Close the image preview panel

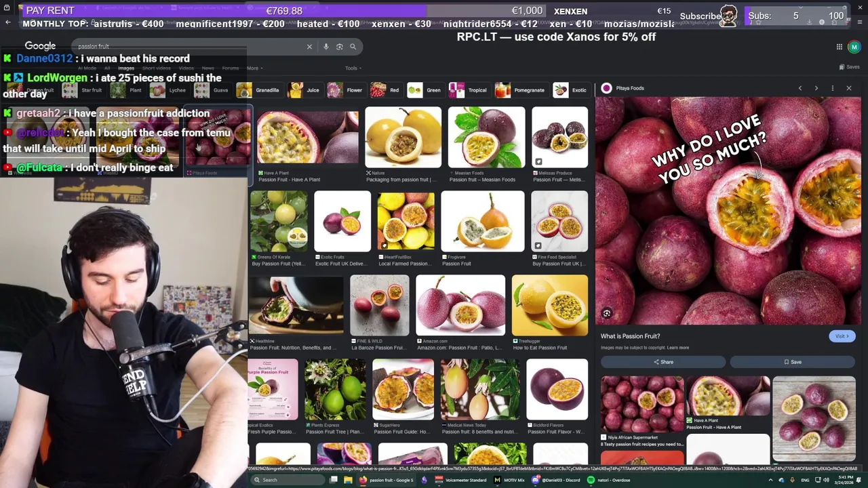(x=848, y=88)
